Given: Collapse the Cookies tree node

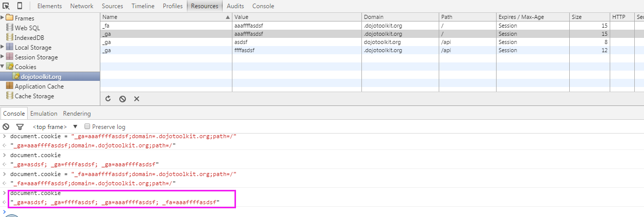Looking at the screenshot, I should pos(3,67).
